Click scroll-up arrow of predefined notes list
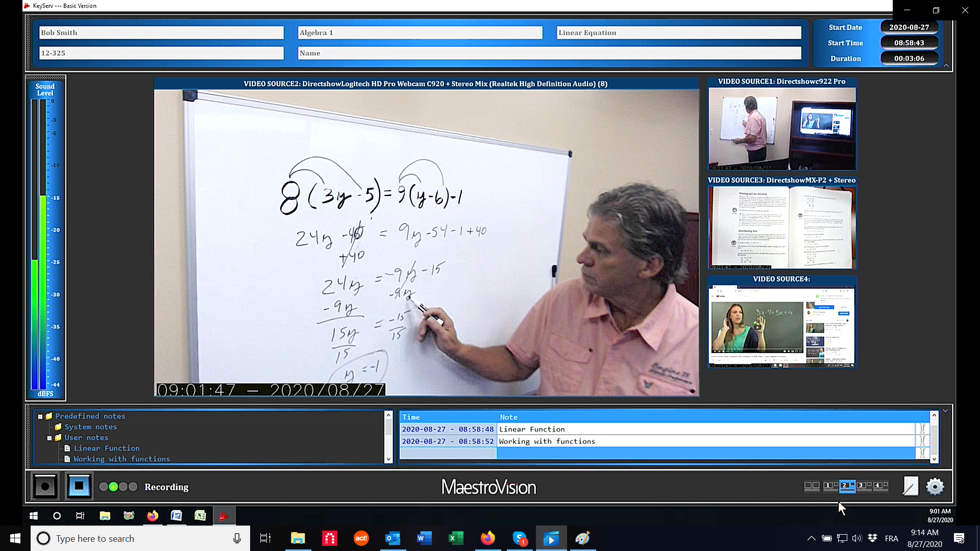Image resolution: width=980 pixels, height=551 pixels. coord(388,415)
